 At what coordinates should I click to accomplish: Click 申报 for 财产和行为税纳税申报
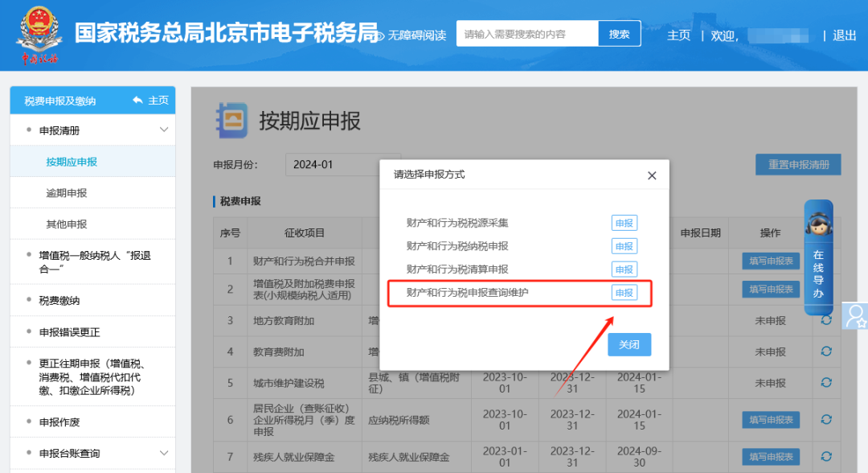click(624, 246)
